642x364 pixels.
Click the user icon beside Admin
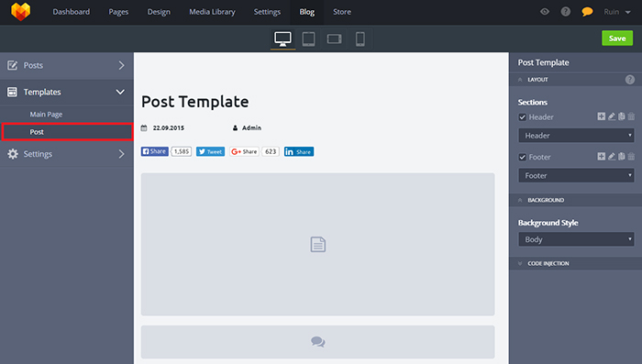click(235, 127)
